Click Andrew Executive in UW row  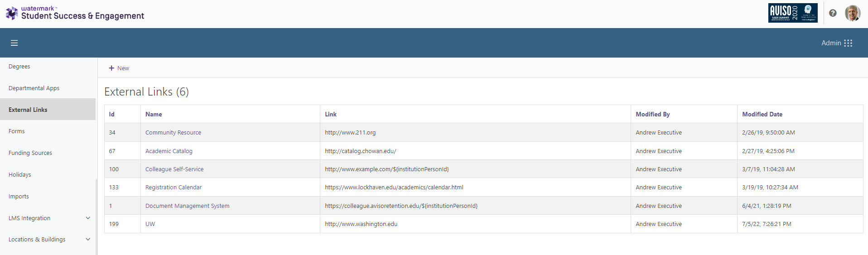point(659,224)
